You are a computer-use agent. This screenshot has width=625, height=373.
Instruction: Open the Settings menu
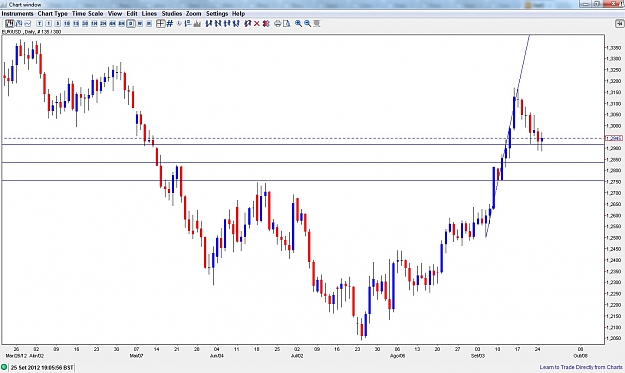point(217,14)
